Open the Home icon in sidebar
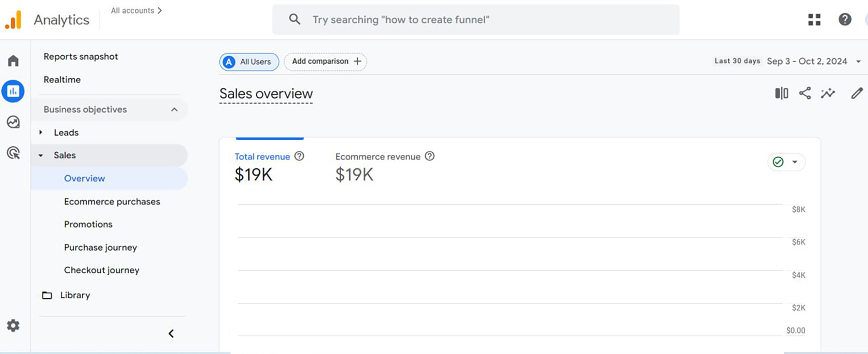868x354 pixels. 13,61
